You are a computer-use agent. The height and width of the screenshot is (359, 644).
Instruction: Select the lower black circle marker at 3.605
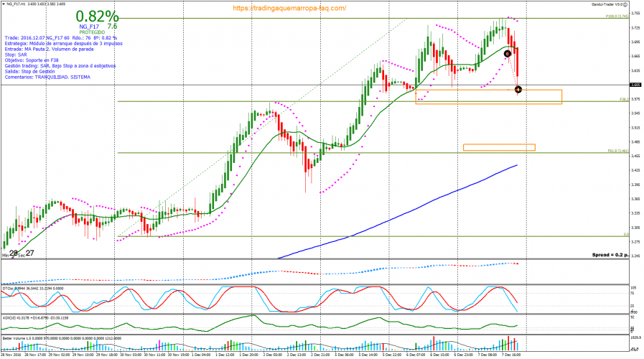click(518, 90)
